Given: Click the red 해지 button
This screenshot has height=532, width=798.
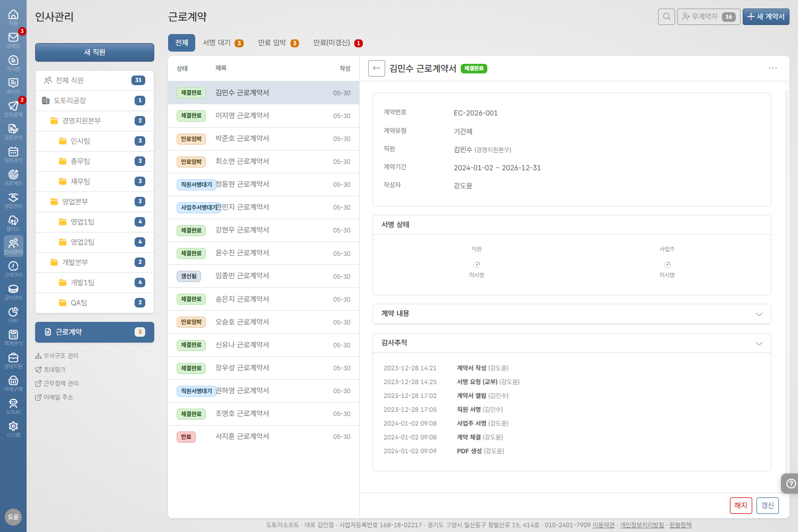Looking at the screenshot, I should 741,505.
